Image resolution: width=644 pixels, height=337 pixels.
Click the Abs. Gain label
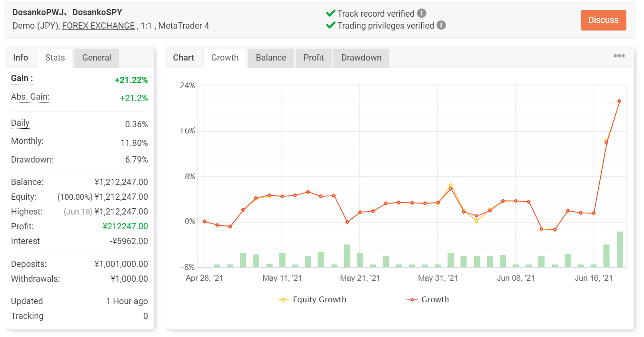(x=30, y=97)
